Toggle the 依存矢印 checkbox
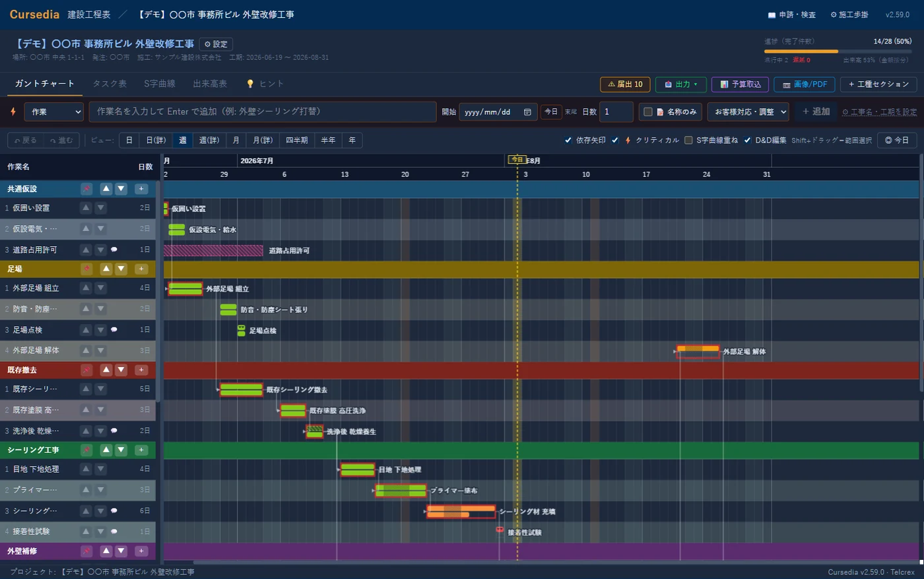This screenshot has width=924, height=579. (568, 140)
